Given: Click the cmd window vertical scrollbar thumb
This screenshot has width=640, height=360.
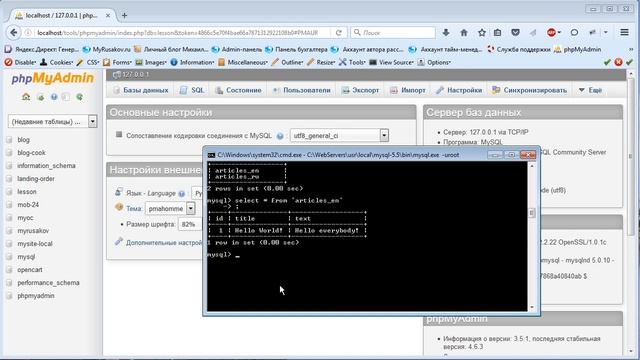Looking at the screenshot, I should point(531,213).
